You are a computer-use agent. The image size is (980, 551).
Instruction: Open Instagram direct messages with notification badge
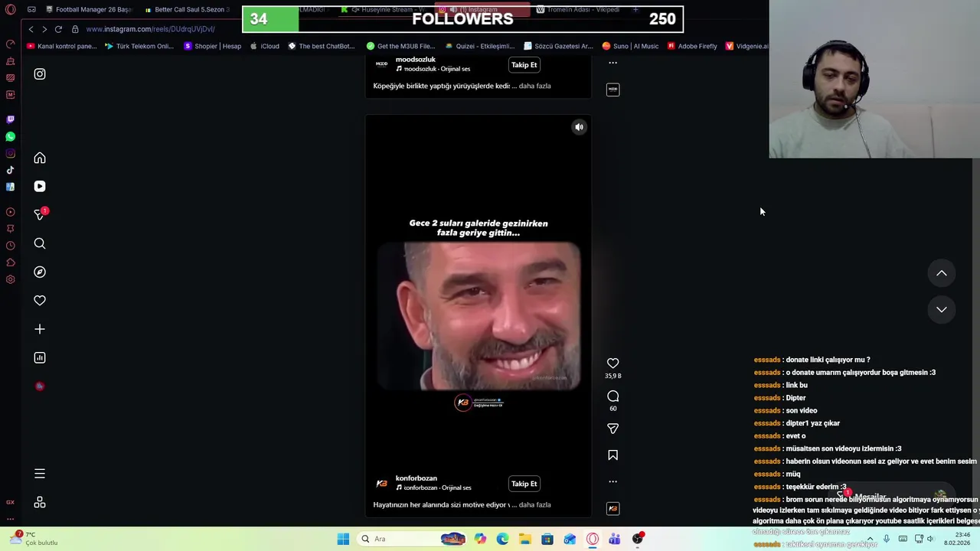(x=40, y=215)
